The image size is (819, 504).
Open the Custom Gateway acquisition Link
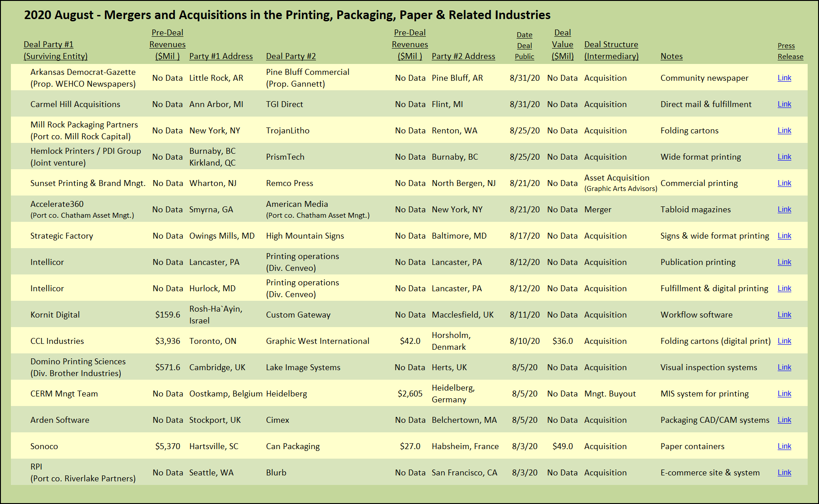pos(784,314)
